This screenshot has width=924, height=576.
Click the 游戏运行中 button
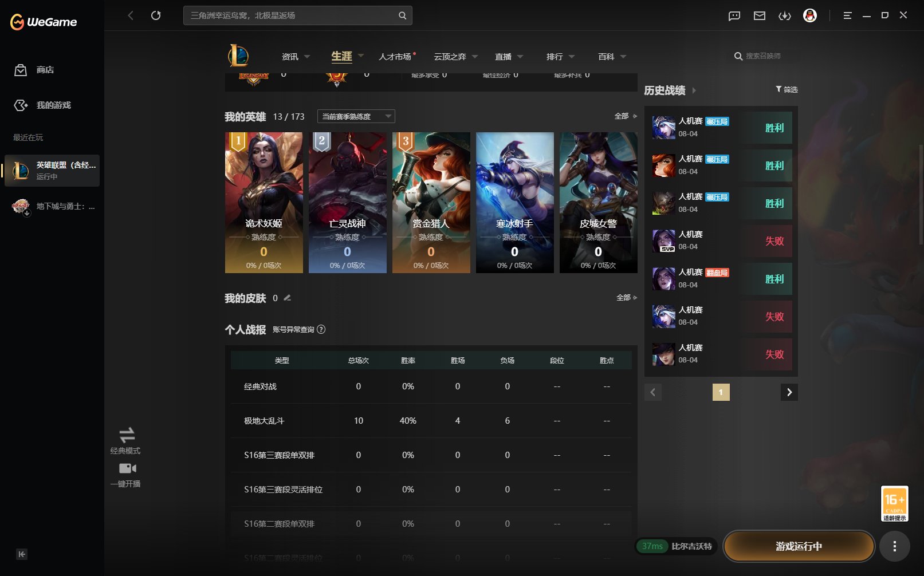pyautogui.click(x=799, y=546)
